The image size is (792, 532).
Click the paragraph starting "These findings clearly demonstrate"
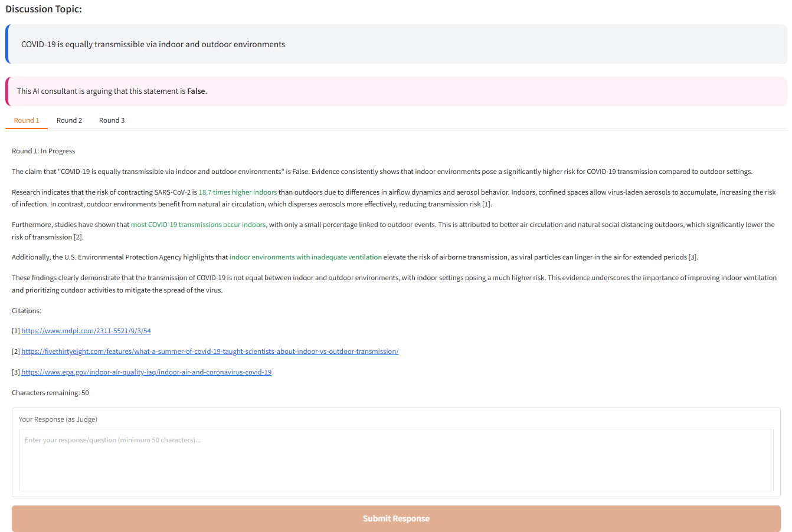point(394,284)
